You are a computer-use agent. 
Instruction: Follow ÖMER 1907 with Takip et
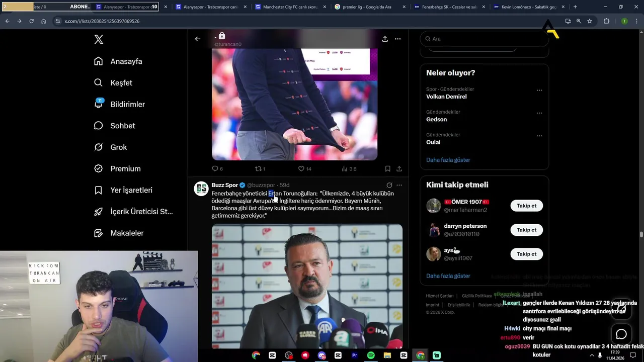[526, 206]
